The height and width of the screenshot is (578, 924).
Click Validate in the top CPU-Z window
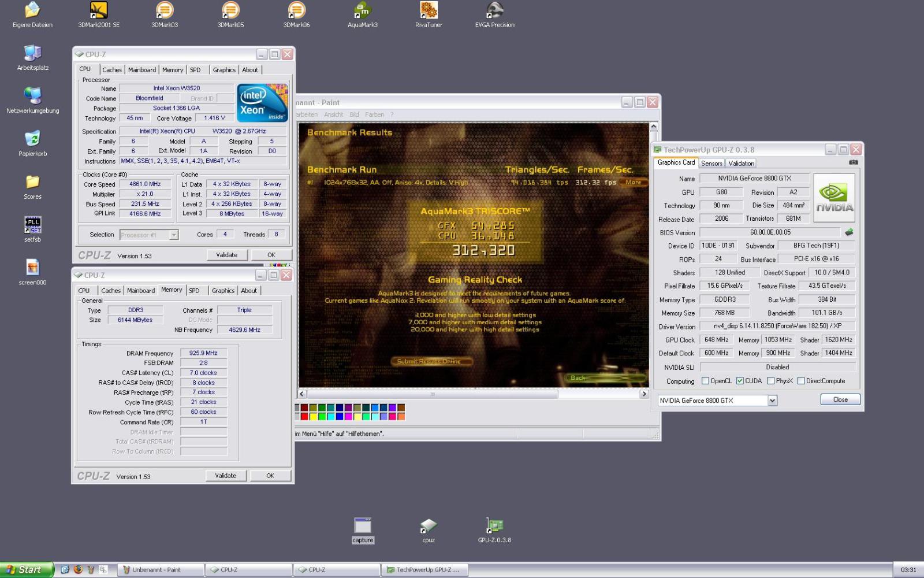click(226, 255)
